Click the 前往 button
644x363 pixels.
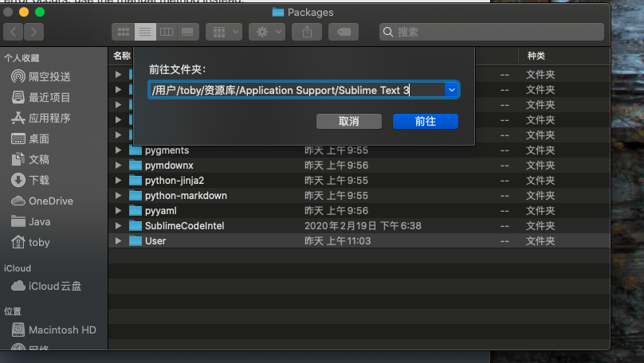pos(425,122)
